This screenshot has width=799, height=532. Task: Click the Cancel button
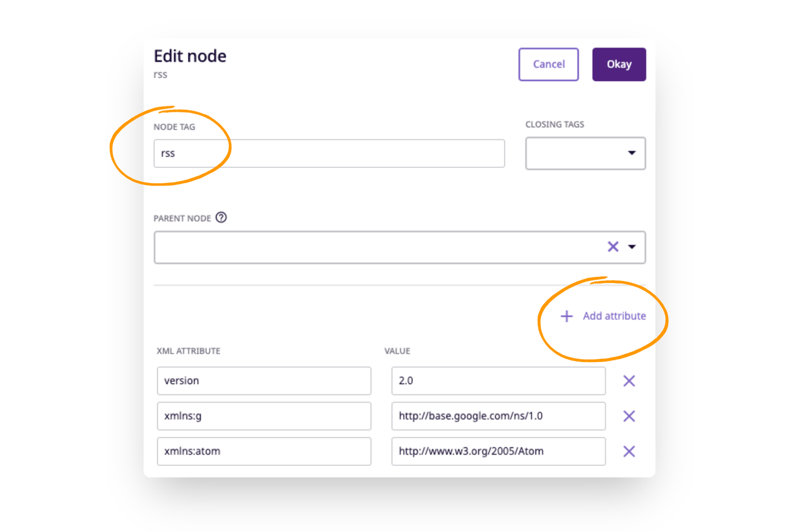(x=548, y=64)
